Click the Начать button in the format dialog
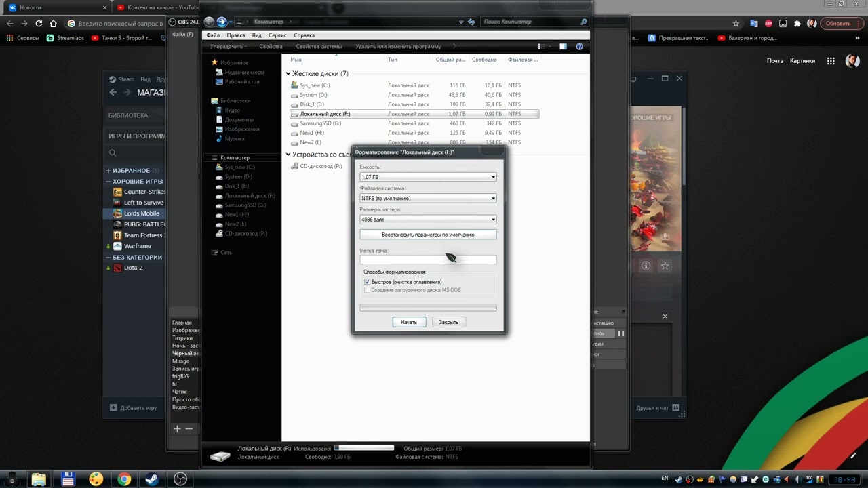 click(x=409, y=322)
